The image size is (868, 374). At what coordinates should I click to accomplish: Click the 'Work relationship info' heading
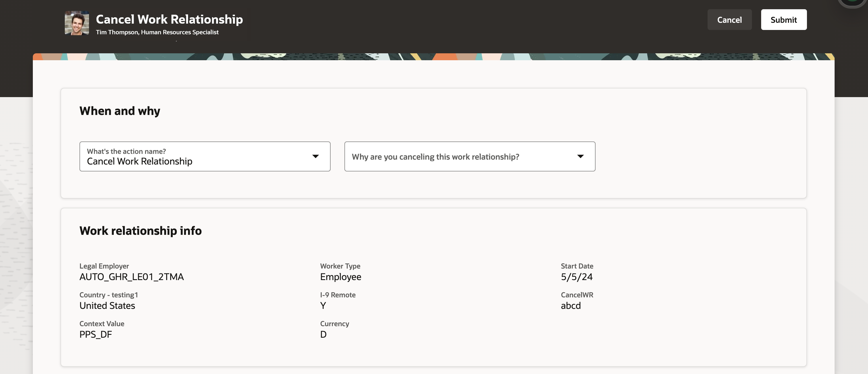coord(141,231)
